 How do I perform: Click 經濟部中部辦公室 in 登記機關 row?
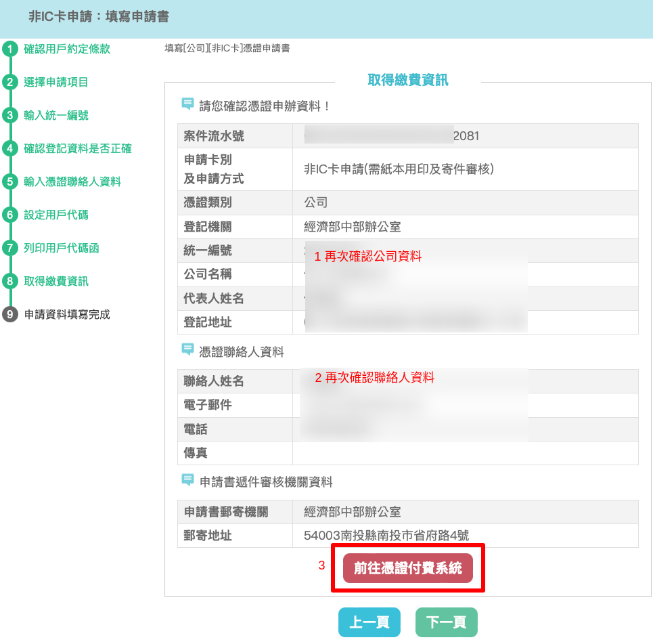point(353,227)
